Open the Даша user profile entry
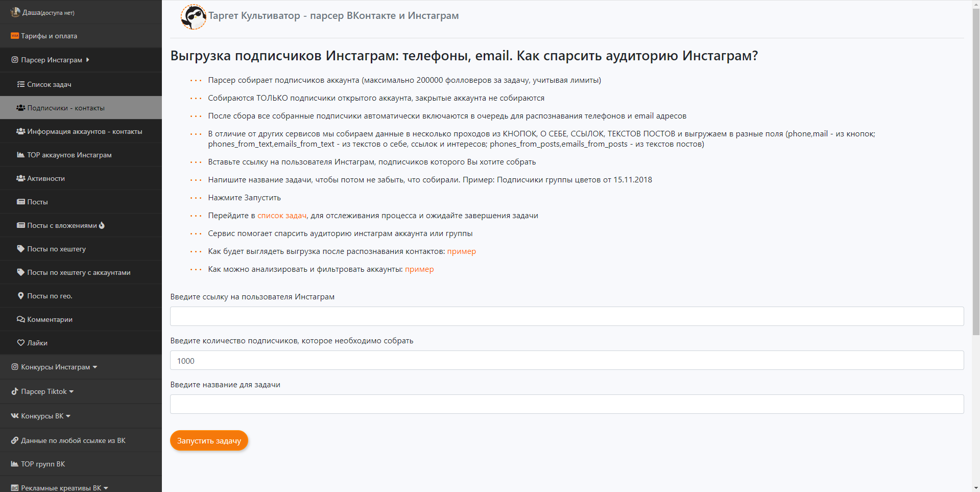 (x=81, y=12)
